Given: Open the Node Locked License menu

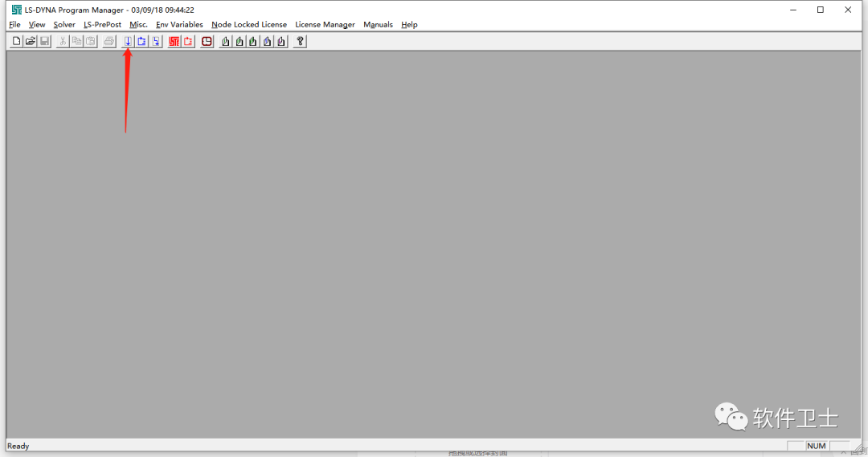Looking at the screenshot, I should 249,24.
